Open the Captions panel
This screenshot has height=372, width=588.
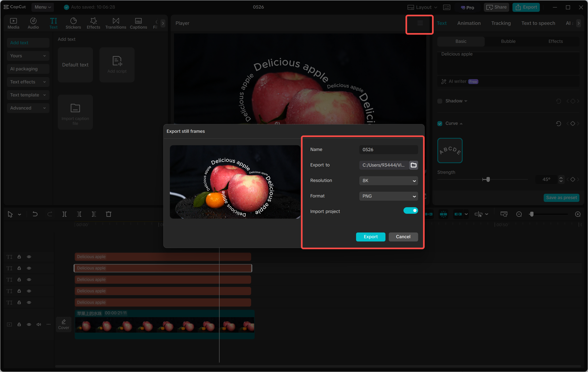[138, 23]
